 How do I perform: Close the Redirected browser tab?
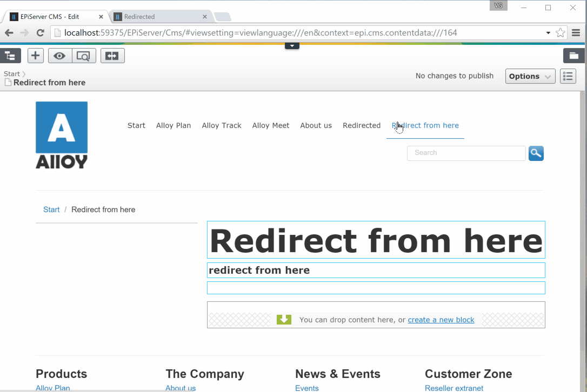[205, 17]
